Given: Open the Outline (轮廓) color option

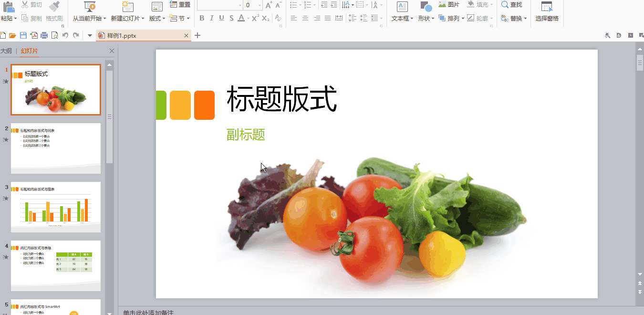Looking at the screenshot, I should (x=479, y=19).
